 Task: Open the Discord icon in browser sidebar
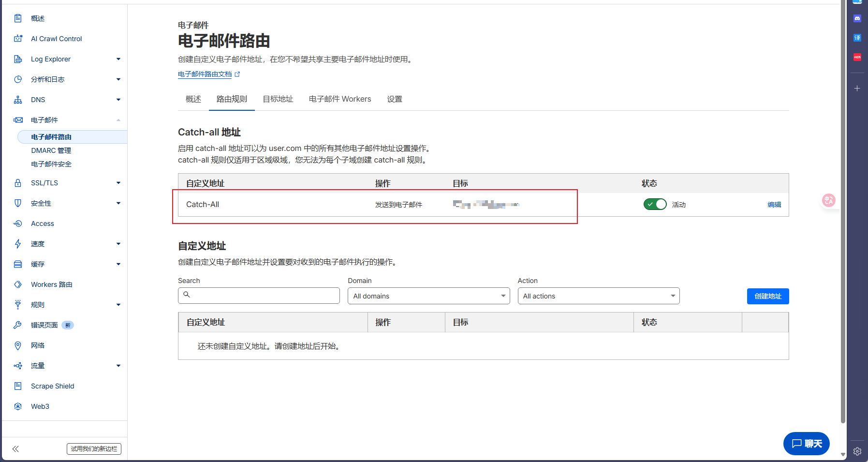[x=857, y=18]
